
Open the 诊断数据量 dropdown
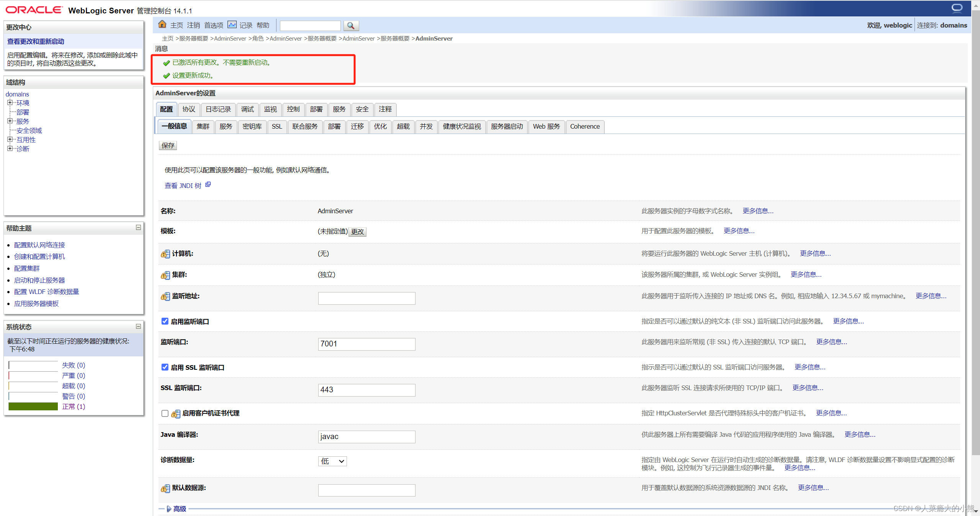tap(332, 461)
